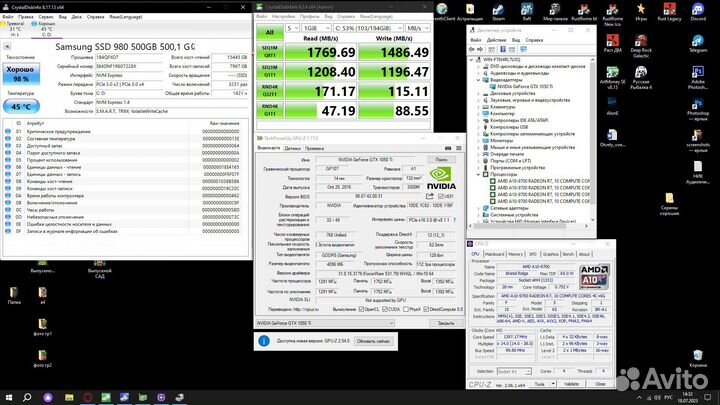Click the Поиск lookup button in GPU-Z
This screenshot has height=405, width=720.
coord(441,159)
